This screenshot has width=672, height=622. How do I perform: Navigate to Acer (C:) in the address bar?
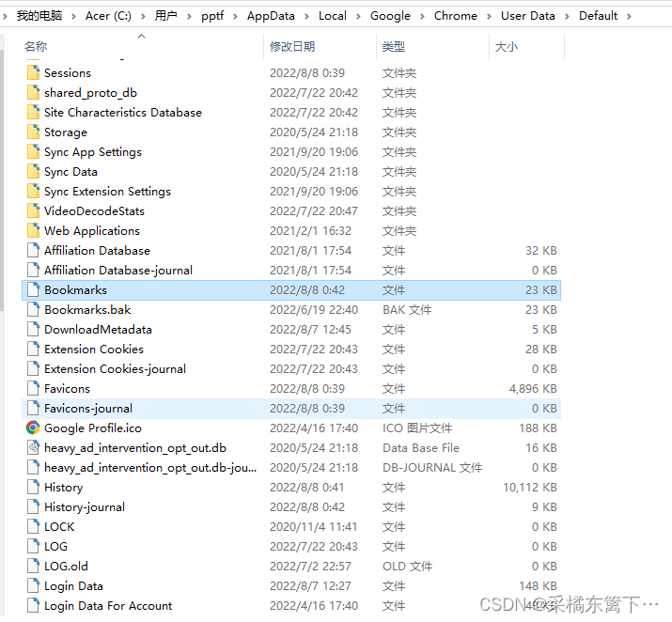click(x=108, y=16)
